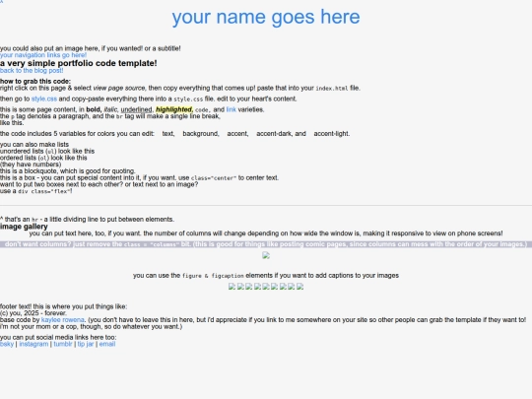Click the 'style.css' monospace file name
Screen dimensions: 532x399
tap(188, 100)
